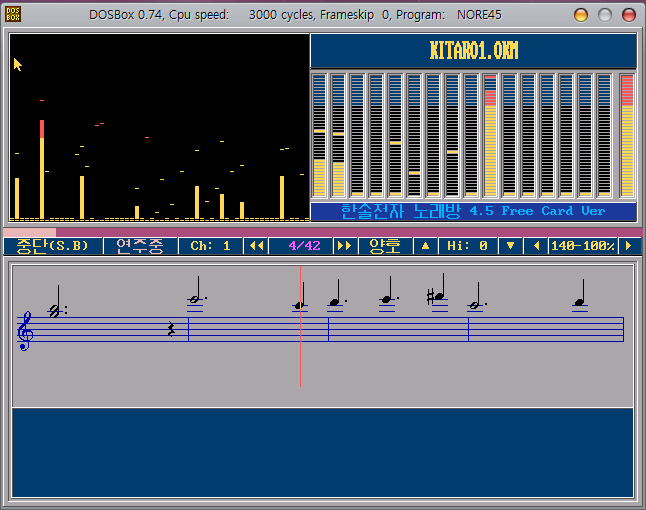Viewport: 646px width, 510px height.
Task: Rewind with the double left arrow button
Action: click(x=256, y=246)
